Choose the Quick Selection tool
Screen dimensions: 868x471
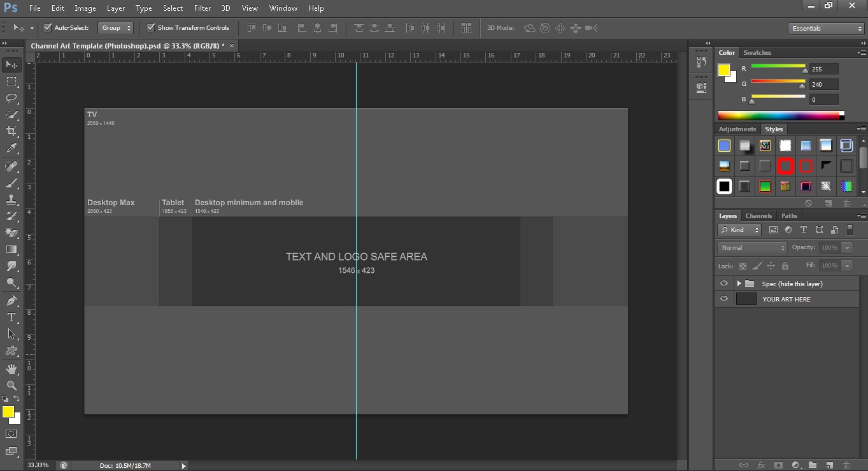click(x=11, y=115)
